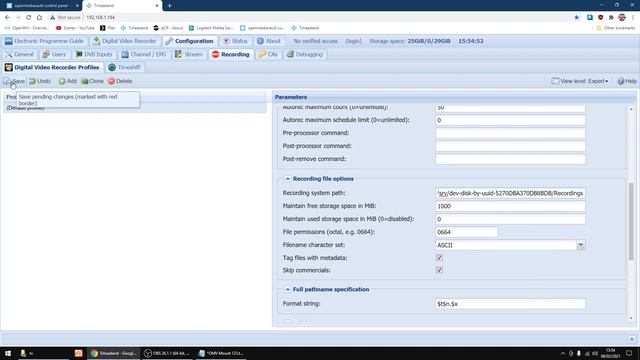This screenshot has width=640, height=360.
Task: Open the Stream tab
Action: tap(189, 54)
